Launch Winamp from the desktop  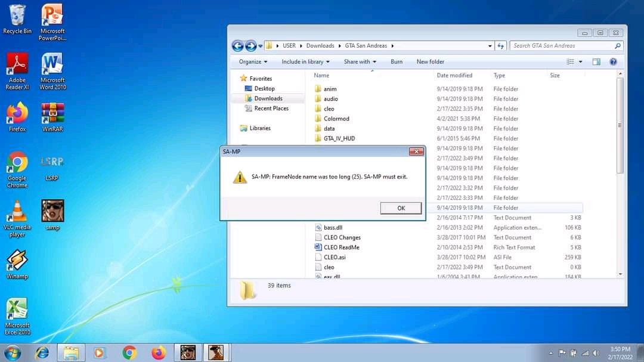[17, 264]
